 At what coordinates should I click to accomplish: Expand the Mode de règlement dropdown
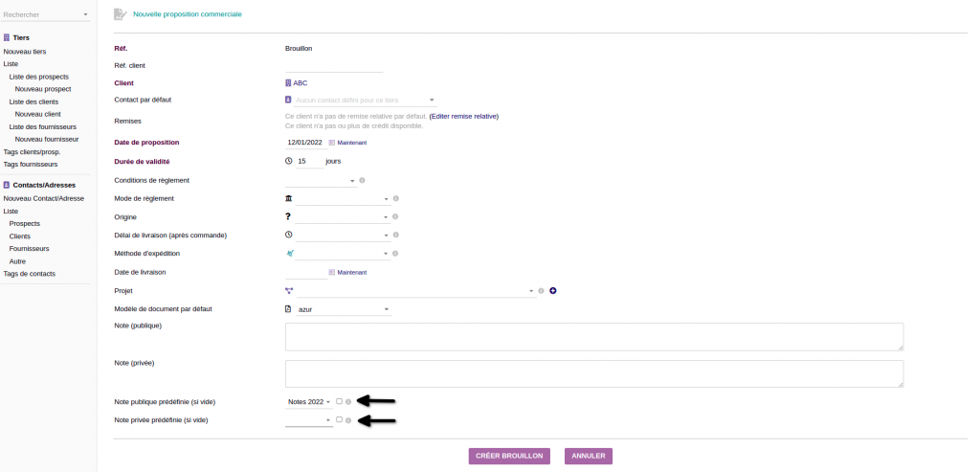[344, 199]
